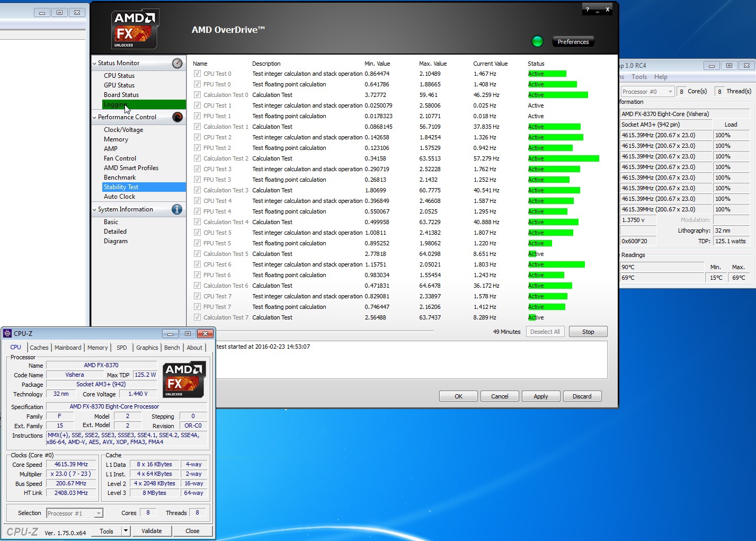This screenshot has height=541, width=756.
Task: Open the Diagram system information page
Action: [115, 241]
